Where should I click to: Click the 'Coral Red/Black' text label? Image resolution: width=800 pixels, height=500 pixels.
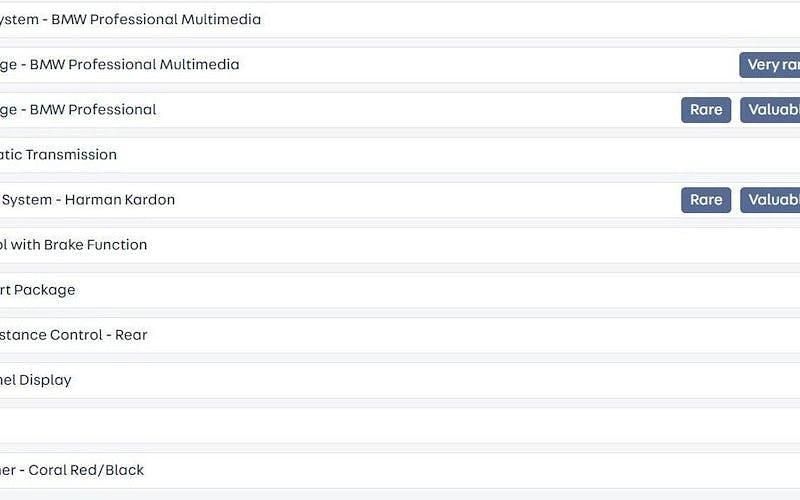[86, 470]
